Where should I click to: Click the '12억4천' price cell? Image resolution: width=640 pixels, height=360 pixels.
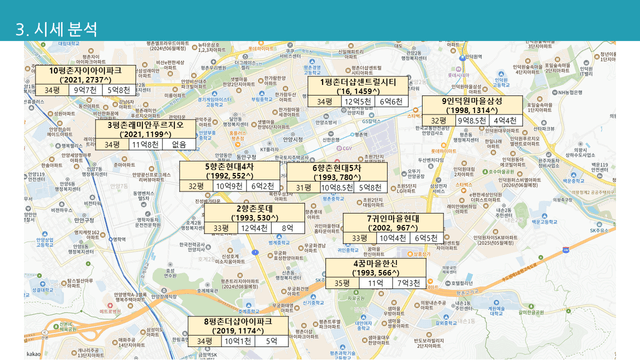[255, 228]
